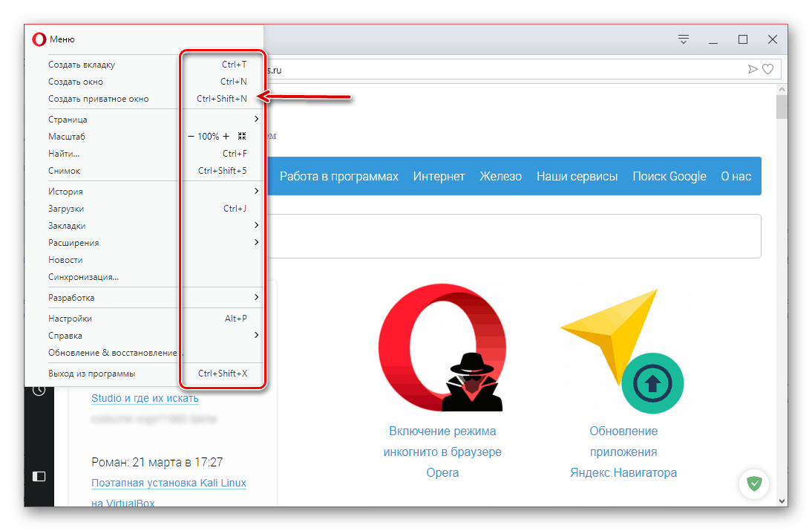Click the send arrow icon in address bar
Screen dimensions: 812x531
(753, 69)
